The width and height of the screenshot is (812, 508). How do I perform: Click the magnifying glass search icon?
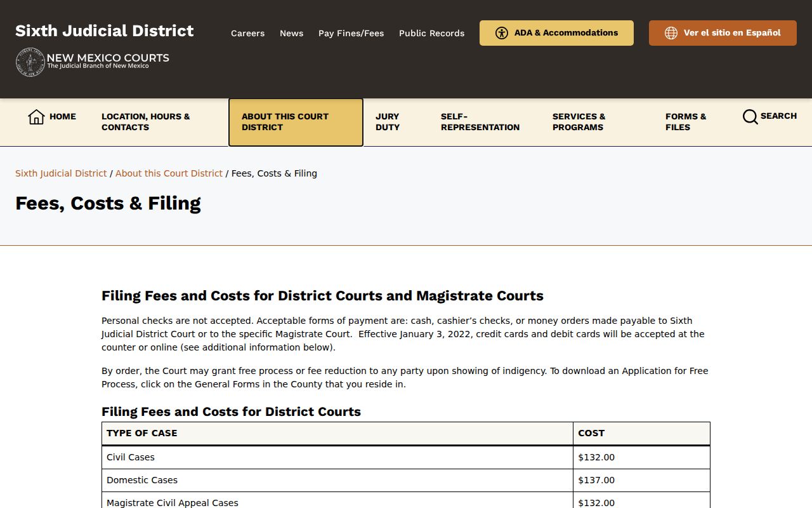[x=750, y=117]
